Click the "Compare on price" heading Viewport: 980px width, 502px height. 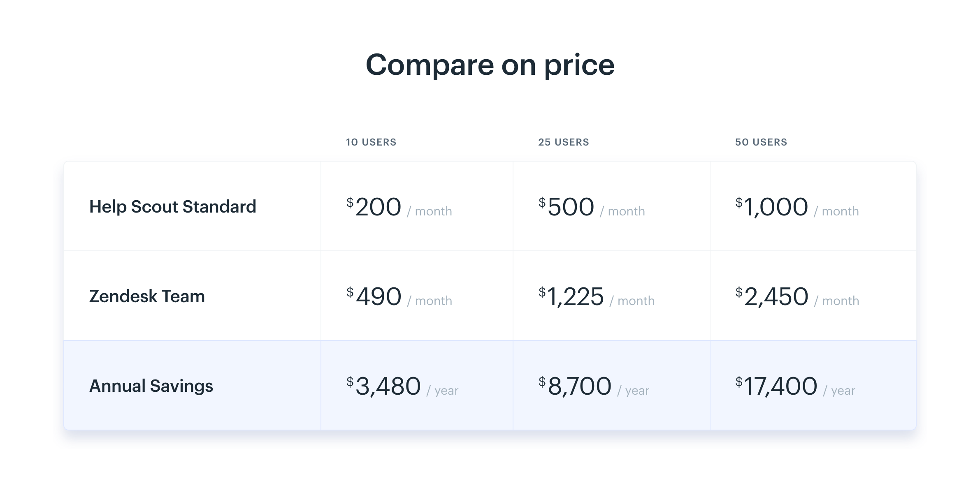point(490,65)
